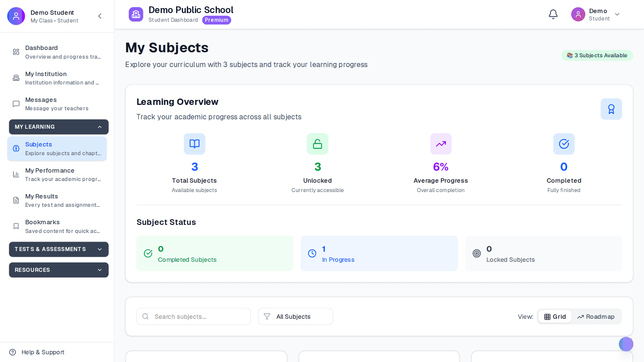
Task: Click the Total Subjects book icon
Action: (195, 144)
